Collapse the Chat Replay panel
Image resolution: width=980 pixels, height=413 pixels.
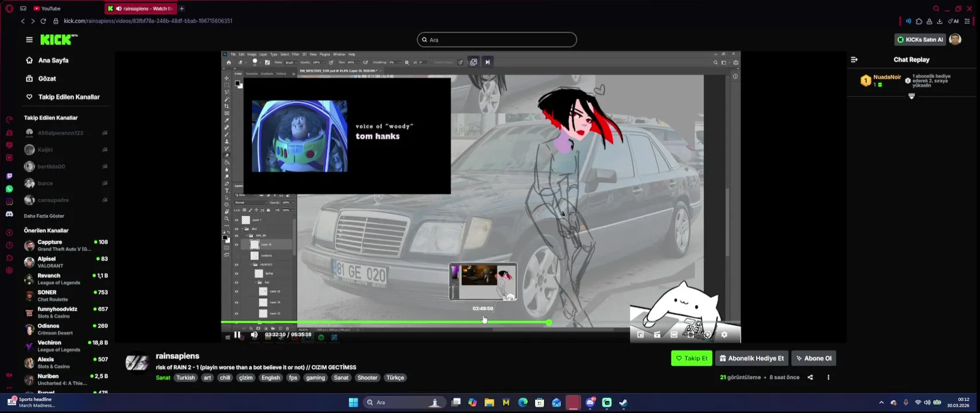click(854, 60)
